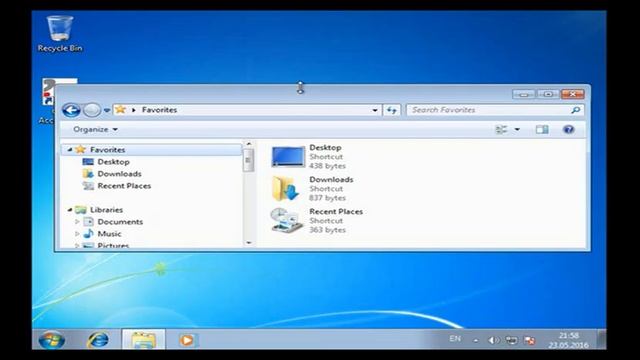Image resolution: width=640 pixels, height=360 pixels.
Task: Maximize the Favorites Explorer window
Action: point(548,94)
